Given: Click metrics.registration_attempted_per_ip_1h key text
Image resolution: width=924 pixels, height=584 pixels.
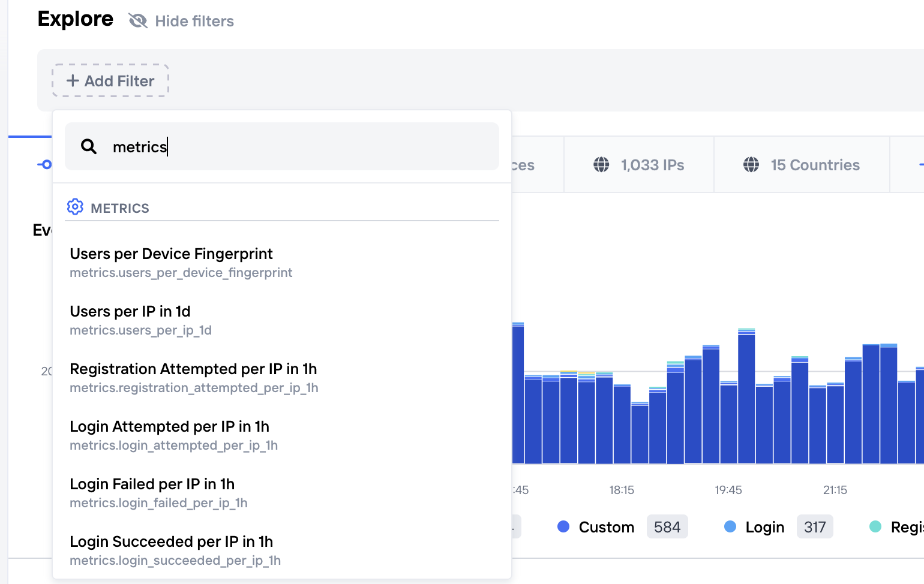Looking at the screenshot, I should pos(194,388).
